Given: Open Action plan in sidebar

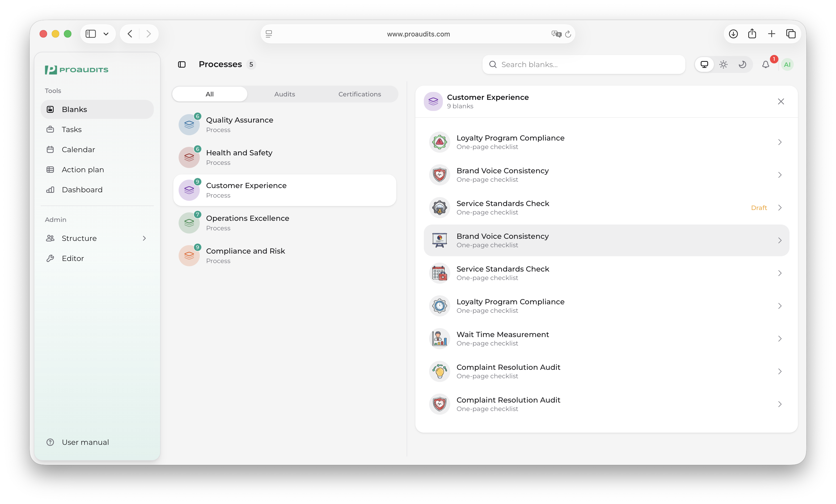Looking at the screenshot, I should tap(97, 169).
